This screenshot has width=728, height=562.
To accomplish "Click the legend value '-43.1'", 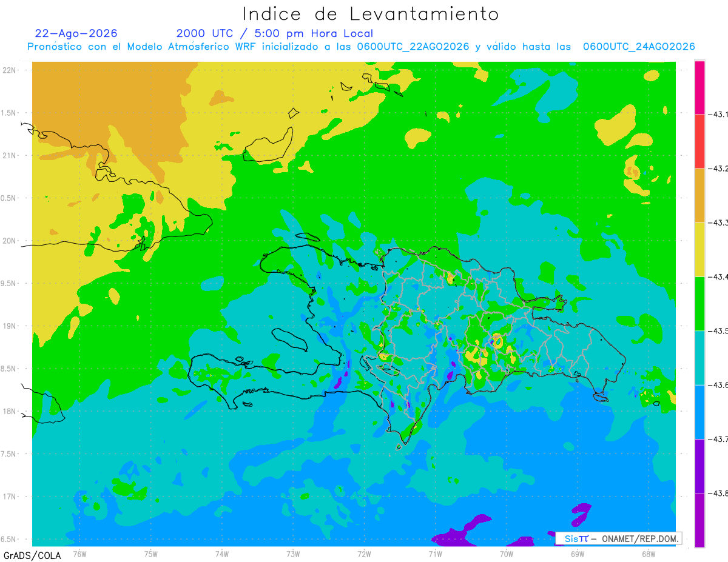I will (x=718, y=114).
